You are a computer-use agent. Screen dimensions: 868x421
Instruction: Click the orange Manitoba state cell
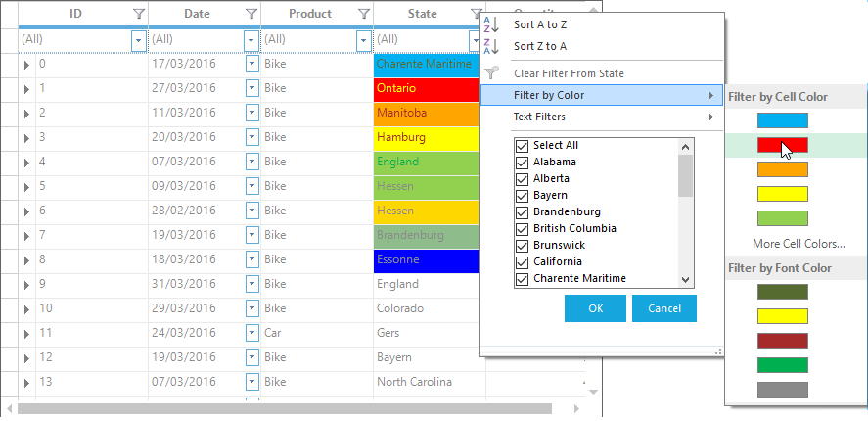(x=427, y=114)
